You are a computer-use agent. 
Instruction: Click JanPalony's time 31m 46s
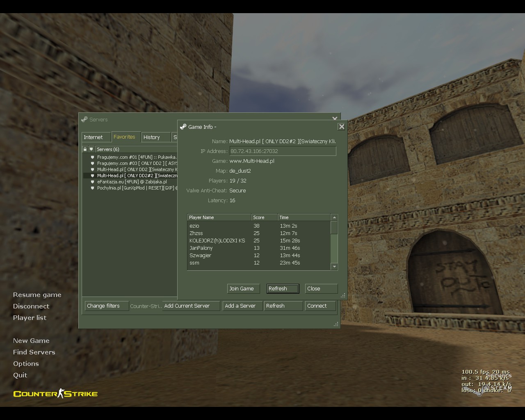(290, 248)
